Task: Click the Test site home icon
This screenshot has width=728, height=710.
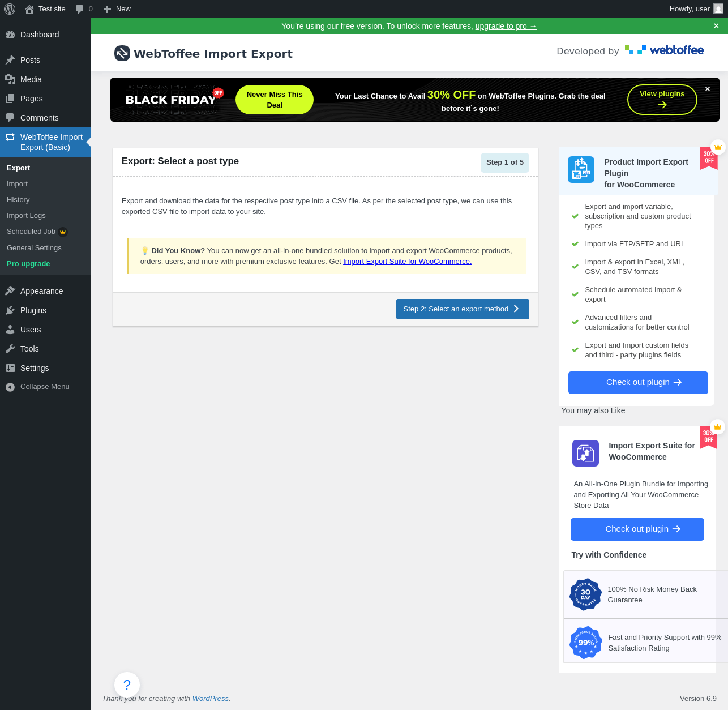Action: [29, 9]
